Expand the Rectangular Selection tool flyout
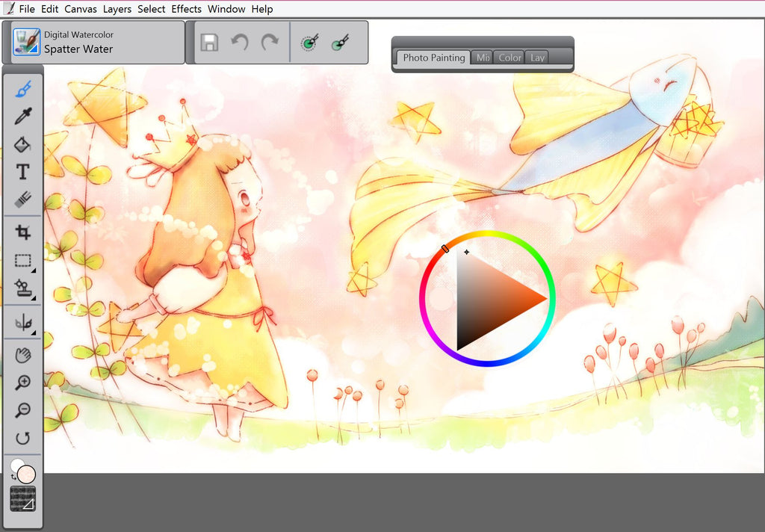The image size is (765, 532). [23, 261]
